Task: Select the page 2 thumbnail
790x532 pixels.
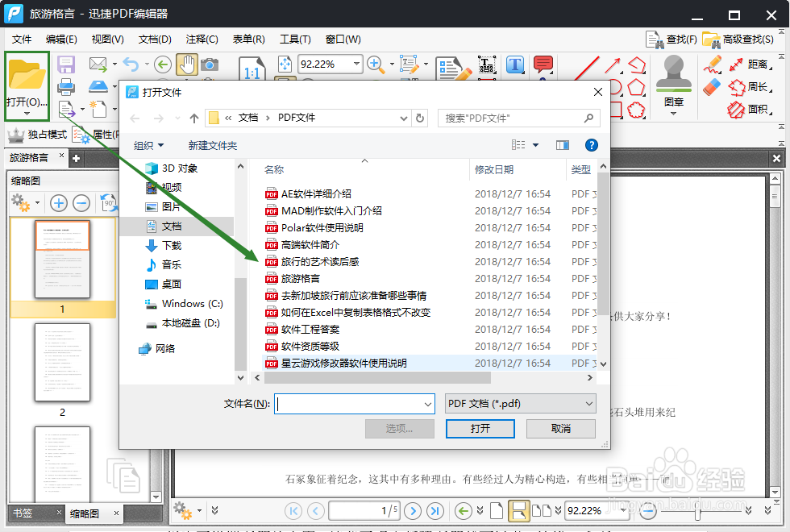Action: pos(62,364)
